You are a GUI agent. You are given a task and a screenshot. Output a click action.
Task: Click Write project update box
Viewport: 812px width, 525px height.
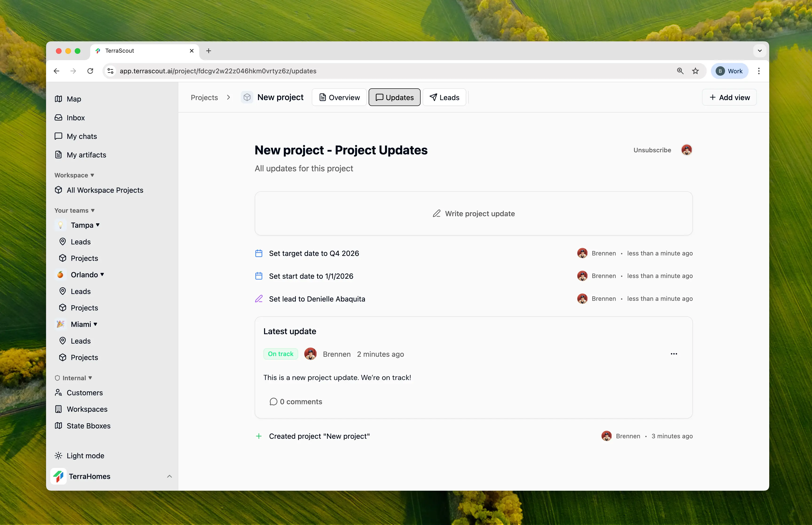click(473, 213)
